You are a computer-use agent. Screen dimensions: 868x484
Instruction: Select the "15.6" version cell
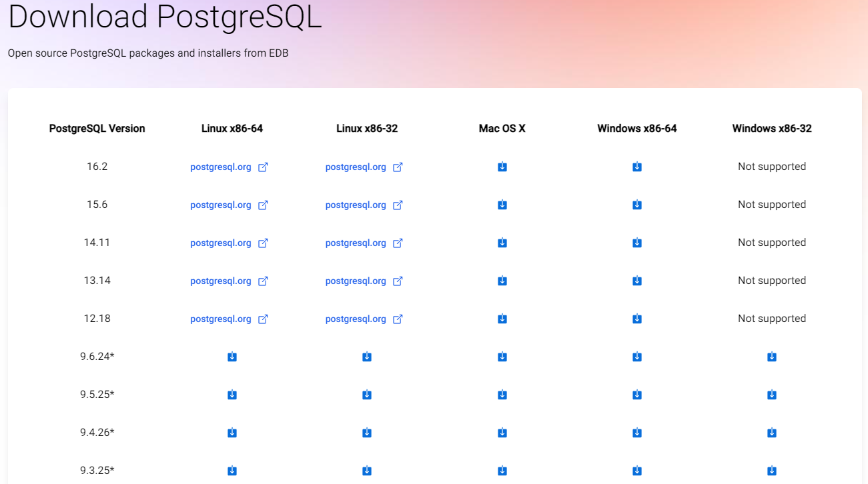pos(97,205)
